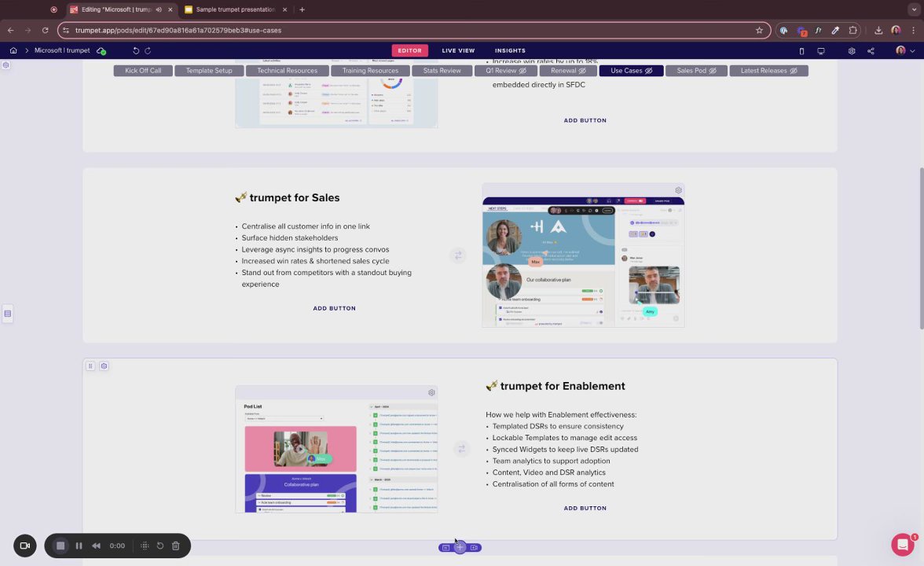Switch to the EDITOR mode
The height and width of the screenshot is (566, 924).
click(409, 50)
